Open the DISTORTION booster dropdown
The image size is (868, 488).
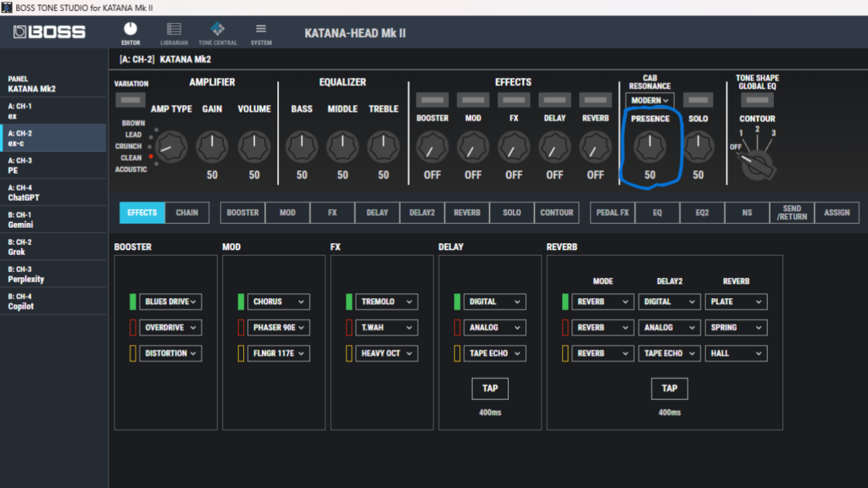tap(170, 353)
